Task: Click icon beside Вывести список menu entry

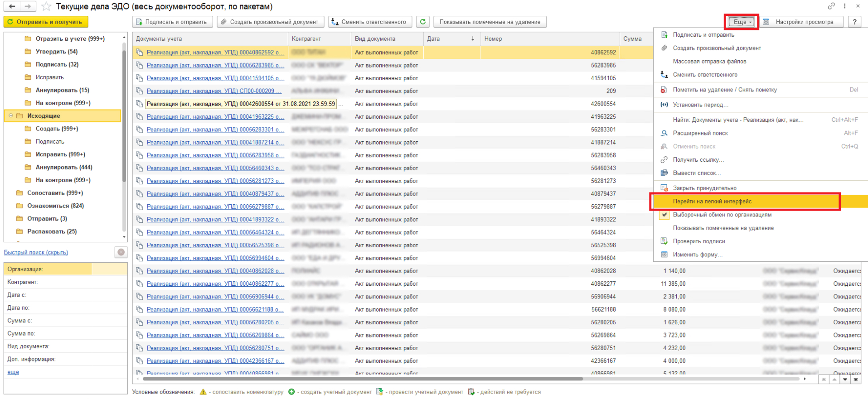Action: pos(664,173)
